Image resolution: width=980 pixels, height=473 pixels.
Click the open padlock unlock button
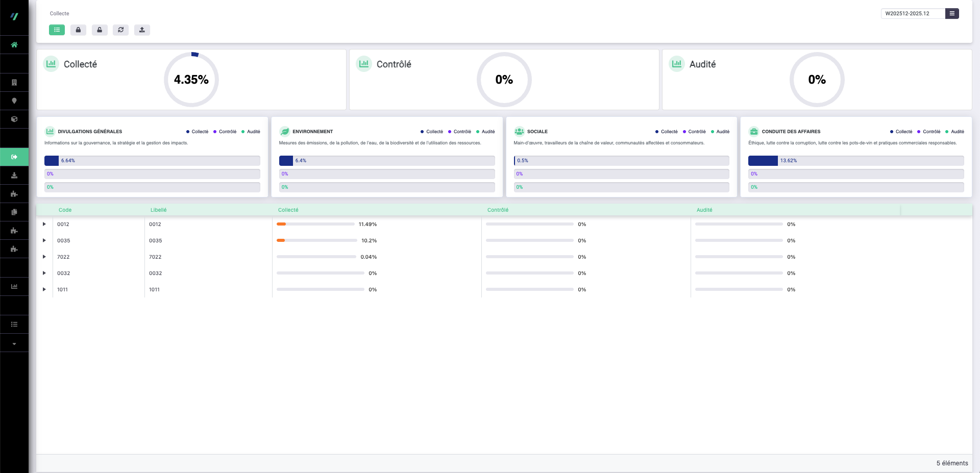[x=100, y=30]
